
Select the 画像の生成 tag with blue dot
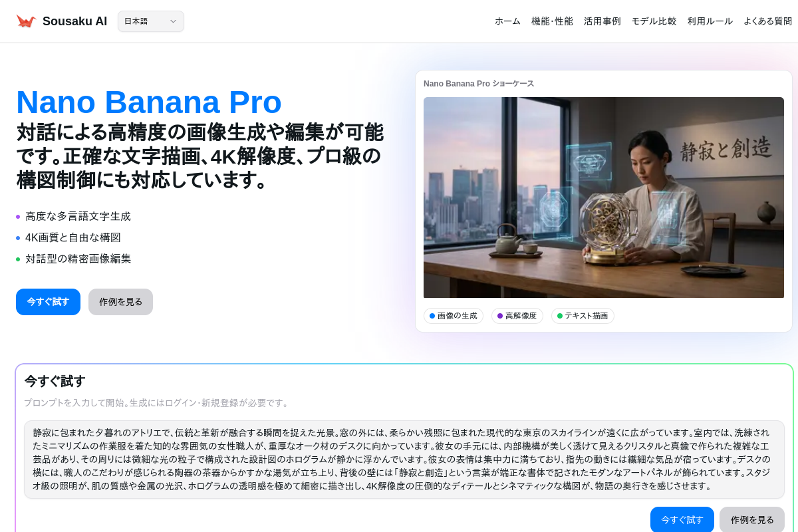(x=454, y=316)
